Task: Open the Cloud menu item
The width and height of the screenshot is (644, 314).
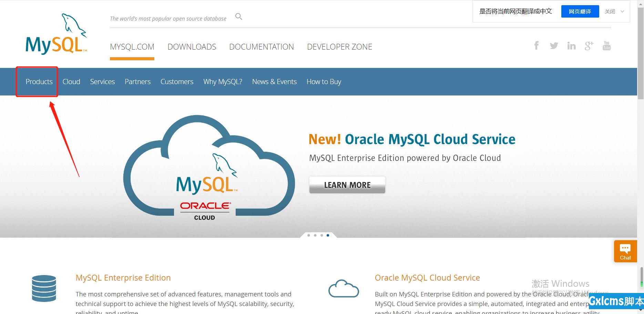Action: [x=71, y=82]
